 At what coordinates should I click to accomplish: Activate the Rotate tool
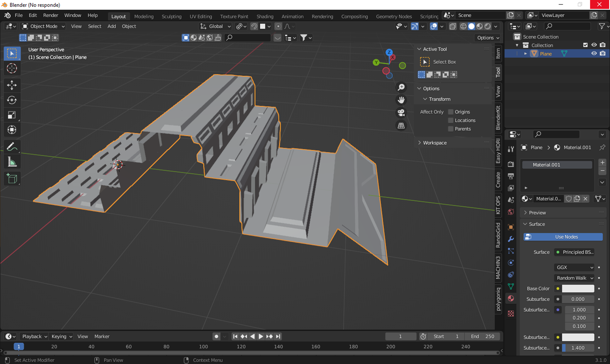12,100
